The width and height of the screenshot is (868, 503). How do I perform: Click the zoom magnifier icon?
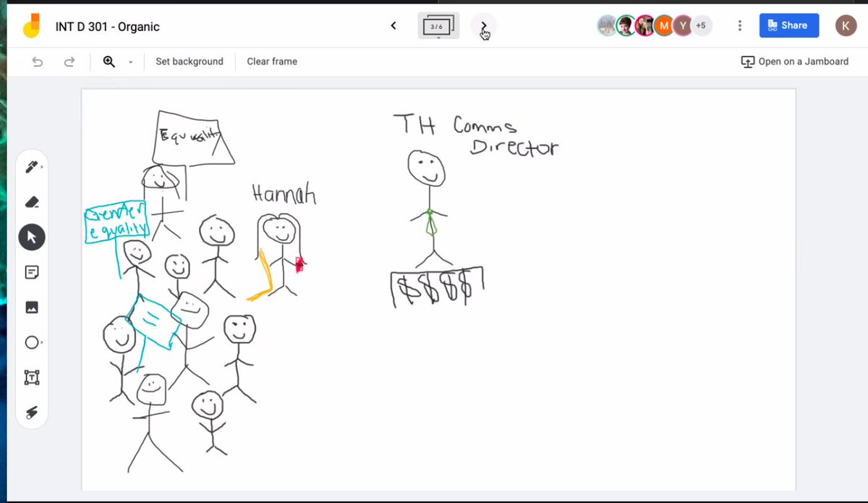tap(109, 62)
